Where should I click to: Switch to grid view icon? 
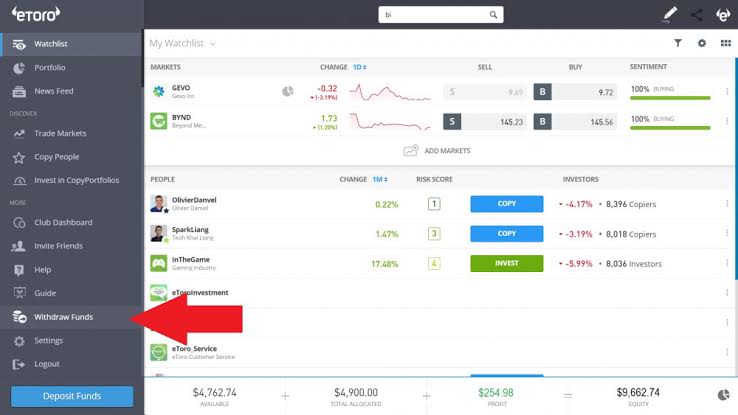pos(726,43)
